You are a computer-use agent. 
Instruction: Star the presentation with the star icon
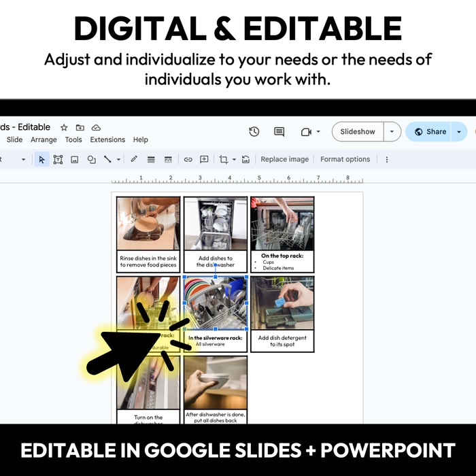point(64,127)
